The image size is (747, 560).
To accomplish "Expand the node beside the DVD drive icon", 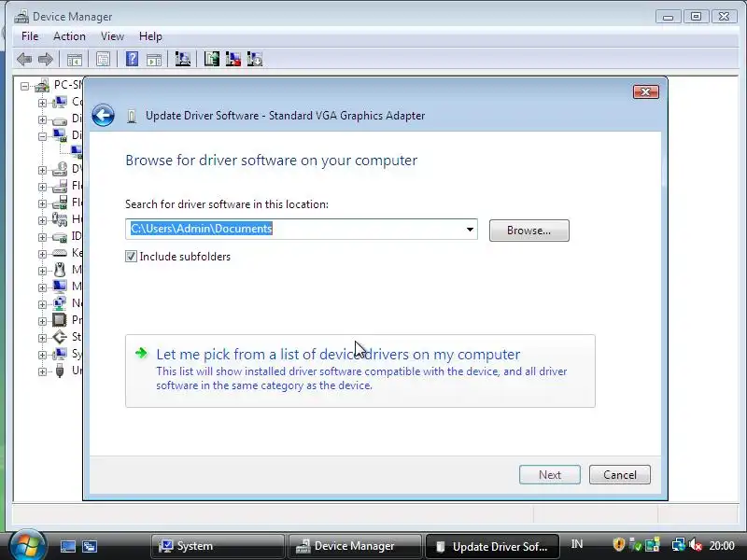I will [x=42, y=170].
